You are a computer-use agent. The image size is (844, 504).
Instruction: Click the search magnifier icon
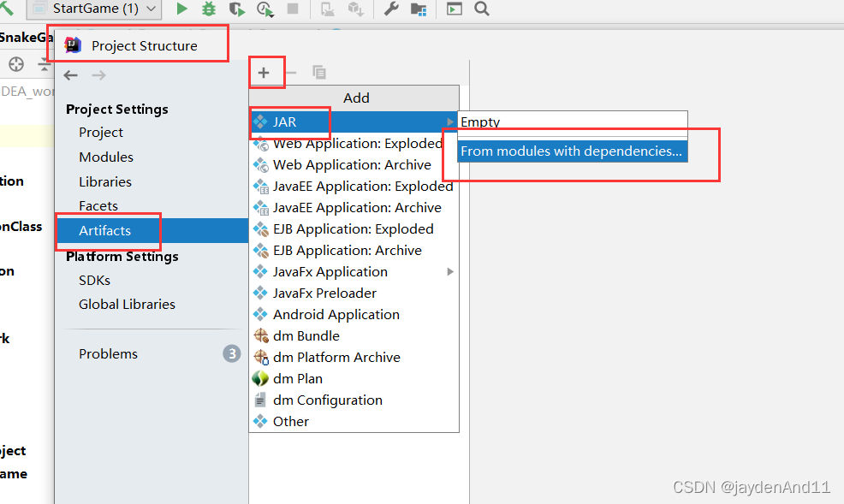tap(482, 9)
